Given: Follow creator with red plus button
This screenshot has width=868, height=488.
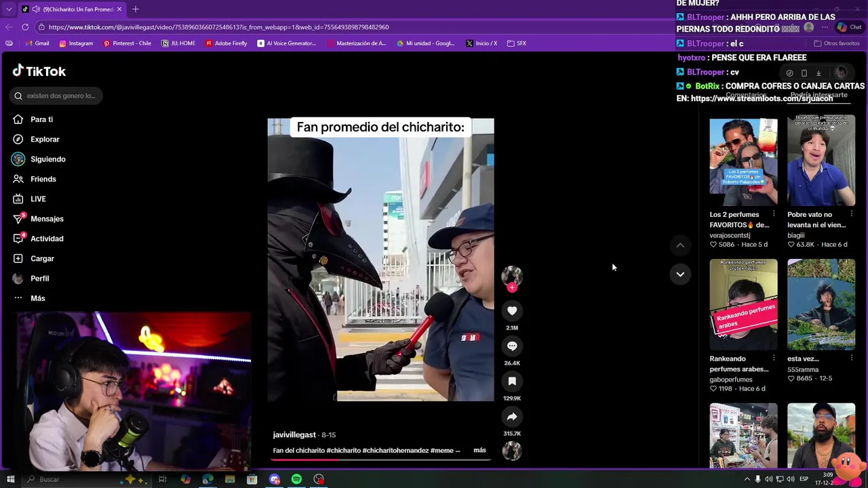Looking at the screenshot, I should pyautogui.click(x=512, y=287).
